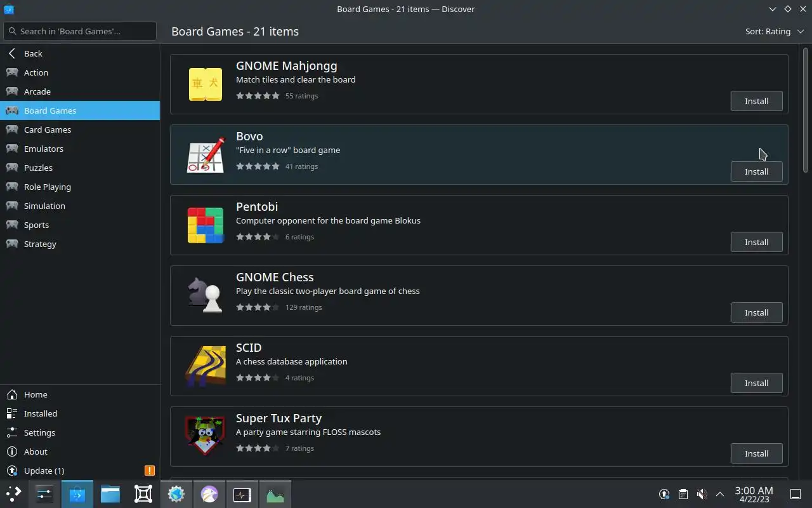Select the Simulation category

click(x=80, y=206)
